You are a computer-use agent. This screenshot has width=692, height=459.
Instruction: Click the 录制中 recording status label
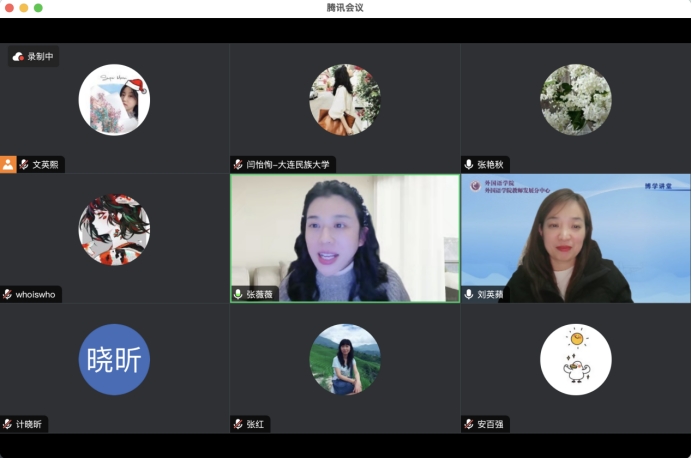tap(40, 57)
